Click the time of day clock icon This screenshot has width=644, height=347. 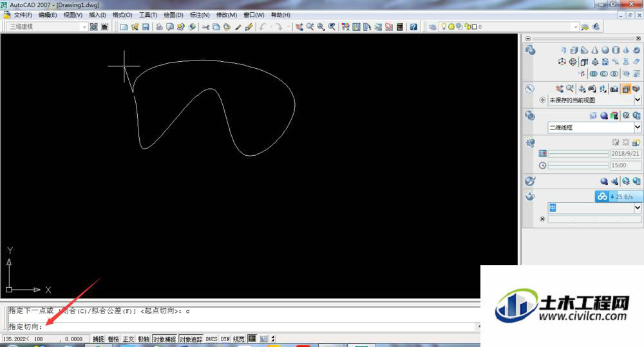pos(542,165)
